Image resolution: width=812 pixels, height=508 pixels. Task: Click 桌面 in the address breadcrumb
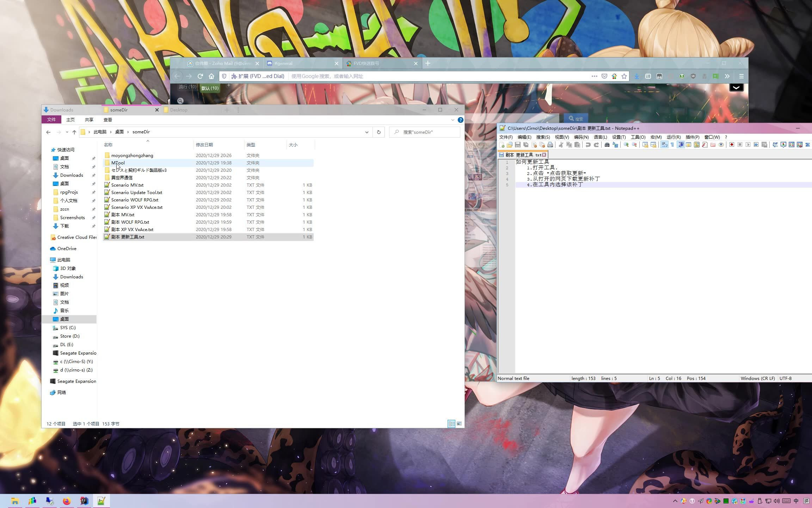119,132
